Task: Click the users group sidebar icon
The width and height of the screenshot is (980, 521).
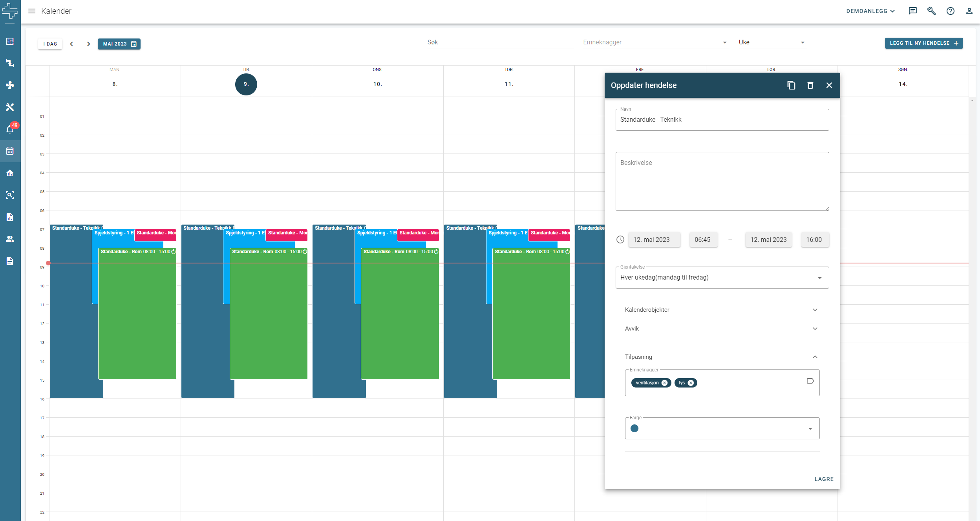Action: click(10, 239)
